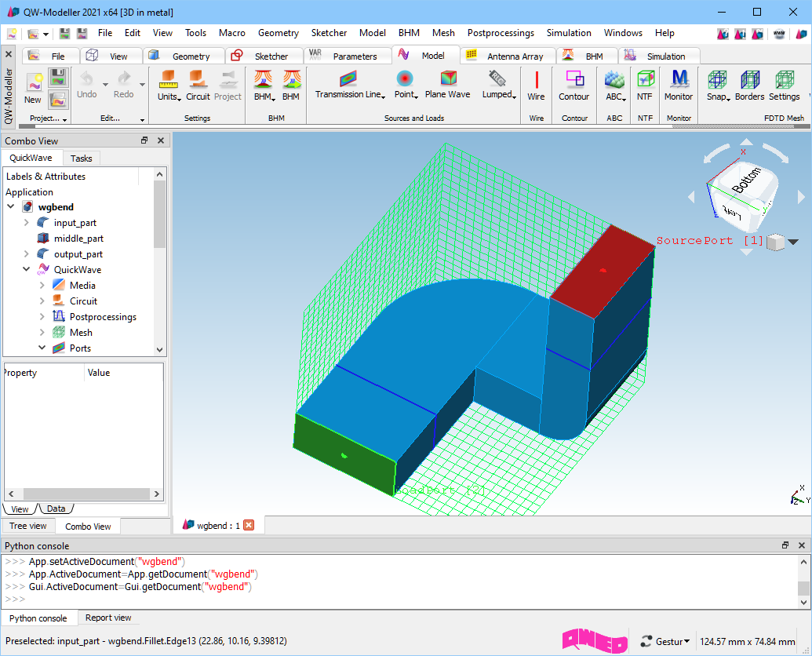Image resolution: width=812 pixels, height=656 pixels.
Task: Click the red SourcePort face in the 3D view
Action: point(603,271)
